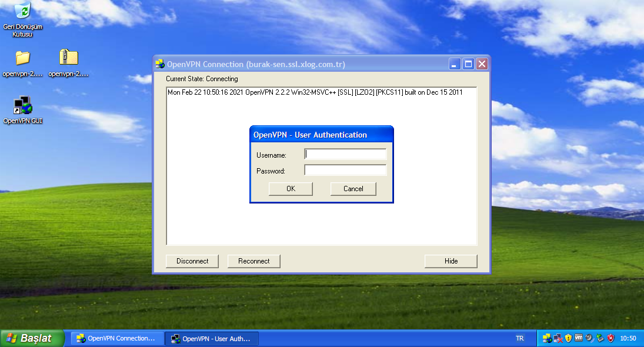Switch to OpenVPN Connection taskbar item

click(x=118, y=338)
